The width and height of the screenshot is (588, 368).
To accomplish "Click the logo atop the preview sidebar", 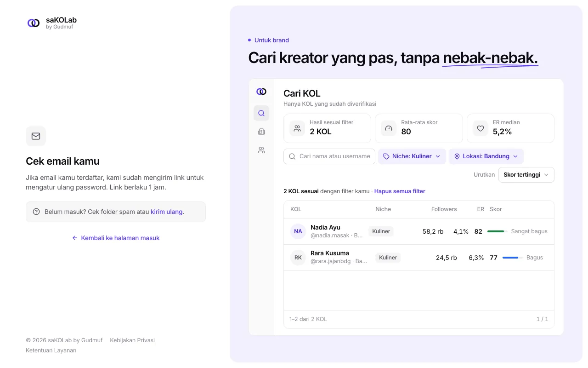I will click(x=261, y=92).
